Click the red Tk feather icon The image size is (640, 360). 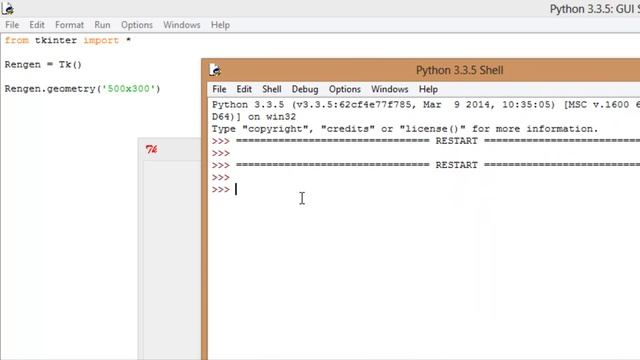(151, 149)
